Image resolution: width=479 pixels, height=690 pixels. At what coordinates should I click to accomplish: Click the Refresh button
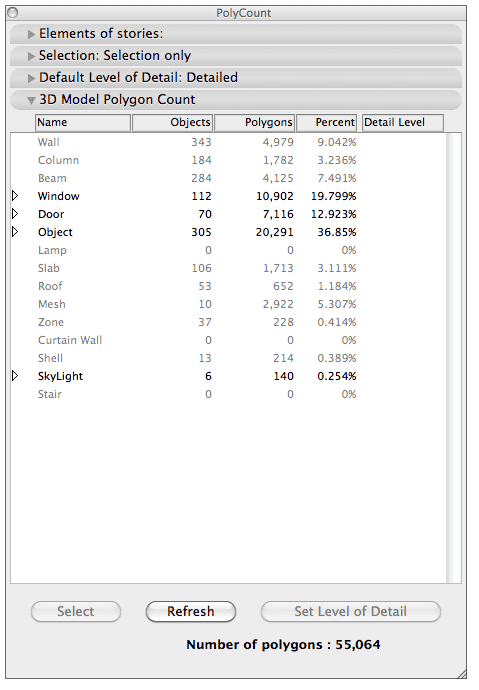(x=190, y=612)
